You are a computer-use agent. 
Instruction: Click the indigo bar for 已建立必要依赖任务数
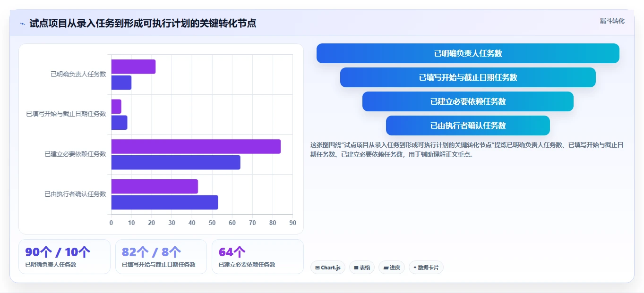point(176,162)
